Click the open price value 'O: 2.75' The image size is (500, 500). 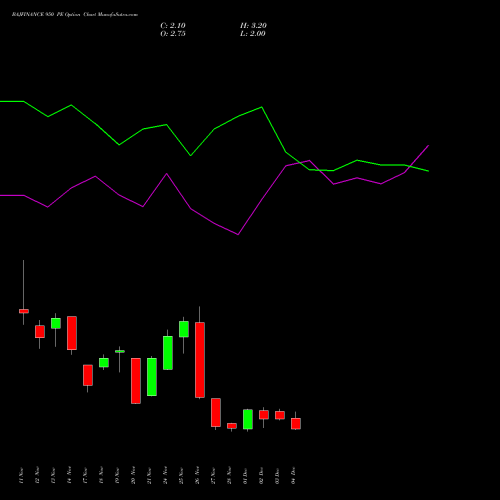(173, 34)
